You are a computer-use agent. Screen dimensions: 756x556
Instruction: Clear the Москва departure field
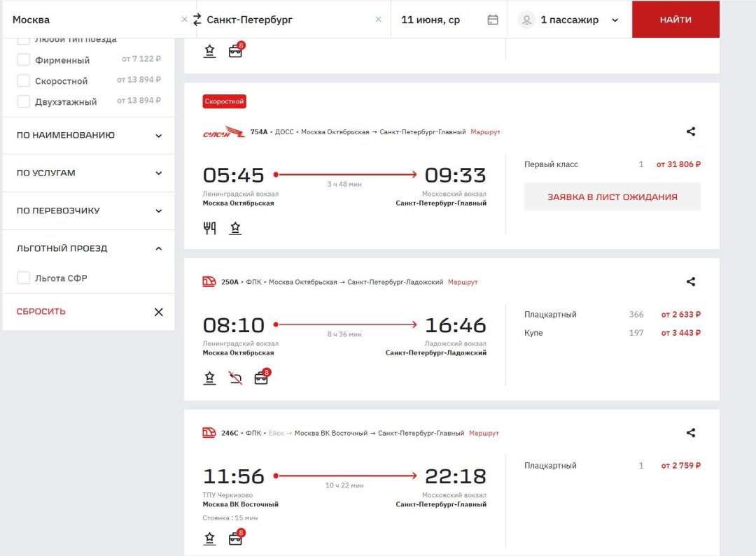[184, 20]
